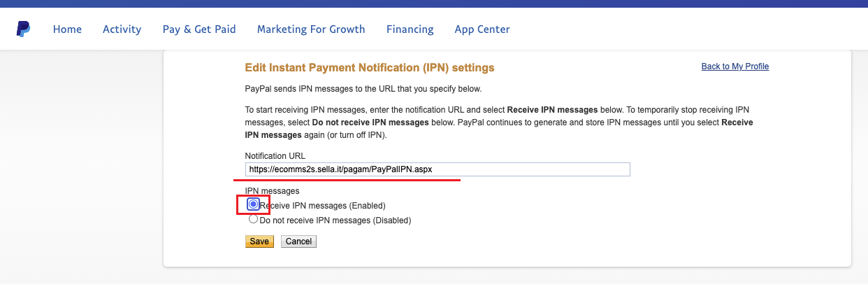Screen dimensions: 868x301
Task: Open Marketing For Growth menu
Action: (311, 29)
